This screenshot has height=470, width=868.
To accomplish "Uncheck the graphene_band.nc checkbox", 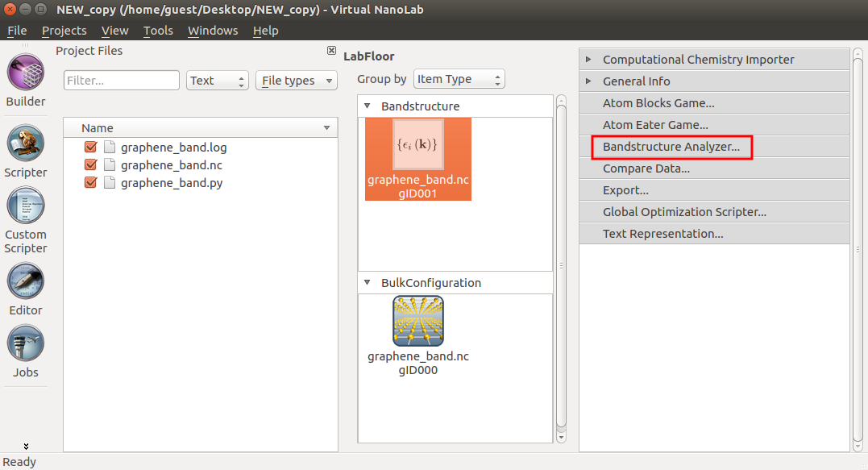I will tap(91, 165).
